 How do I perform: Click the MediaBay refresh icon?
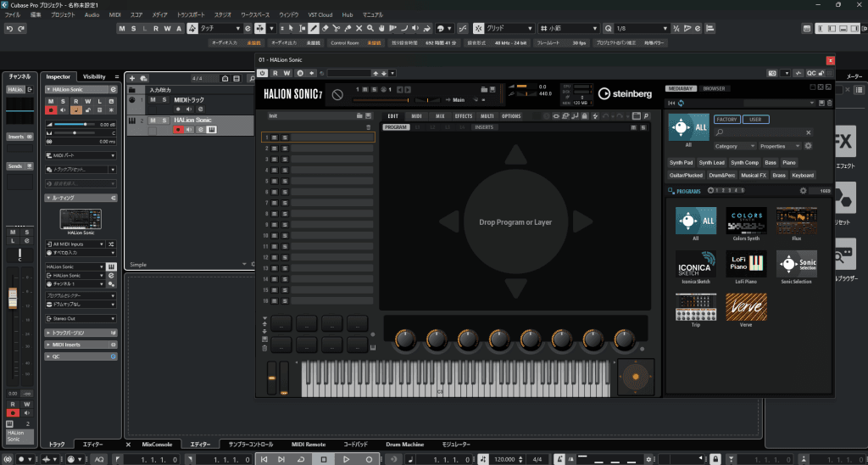click(x=681, y=103)
